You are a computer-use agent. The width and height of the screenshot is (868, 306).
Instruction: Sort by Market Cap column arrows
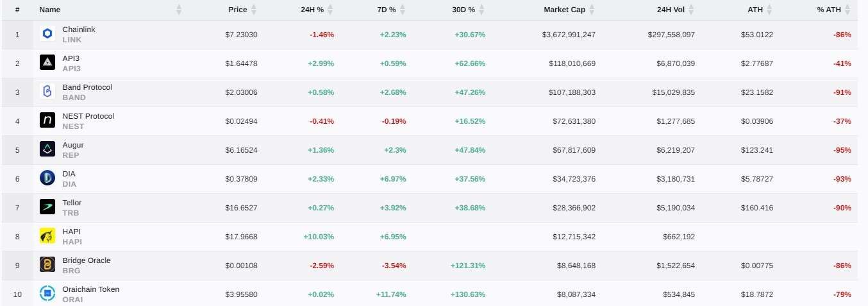click(592, 10)
